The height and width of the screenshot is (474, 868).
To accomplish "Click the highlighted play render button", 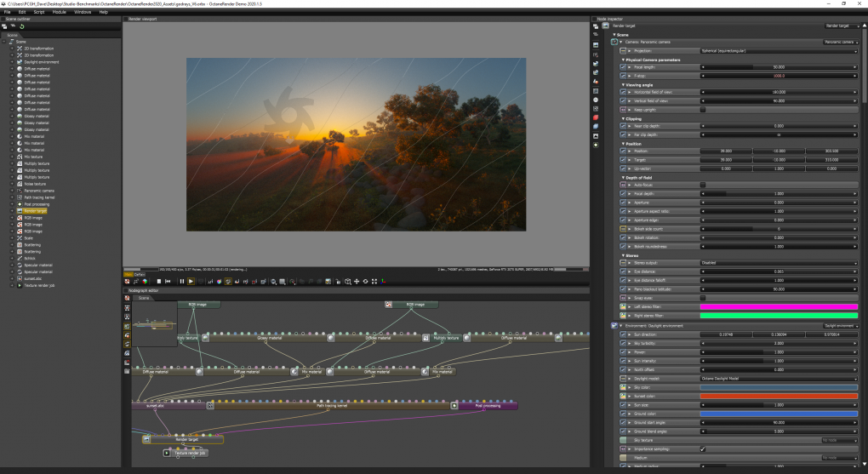I will point(191,282).
